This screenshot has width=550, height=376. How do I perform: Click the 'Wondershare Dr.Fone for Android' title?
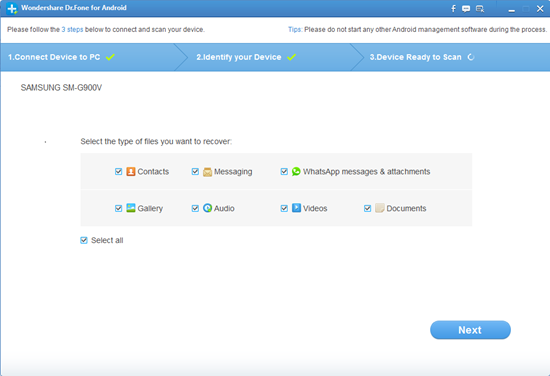coord(74,8)
